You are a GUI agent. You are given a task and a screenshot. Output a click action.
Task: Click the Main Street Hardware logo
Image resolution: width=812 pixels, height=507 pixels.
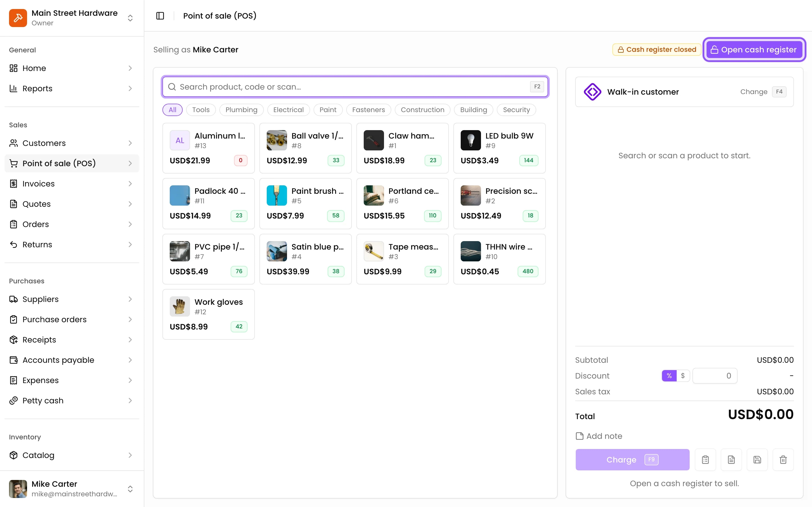pyautogui.click(x=18, y=18)
